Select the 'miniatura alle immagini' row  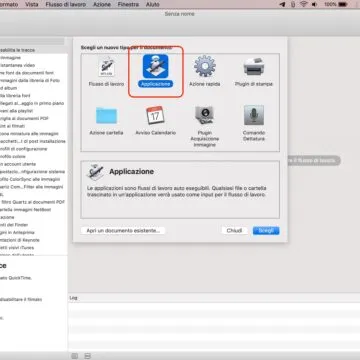tap(34, 134)
